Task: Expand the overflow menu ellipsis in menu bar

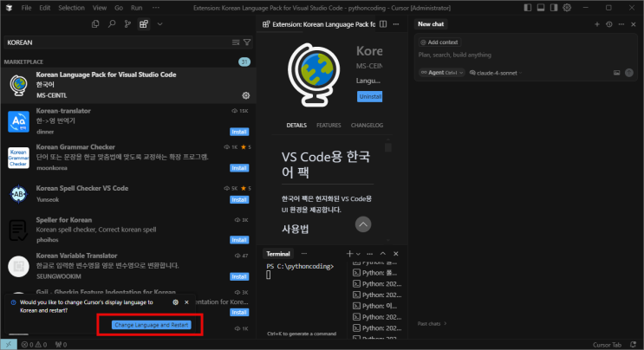Action: click(x=156, y=8)
